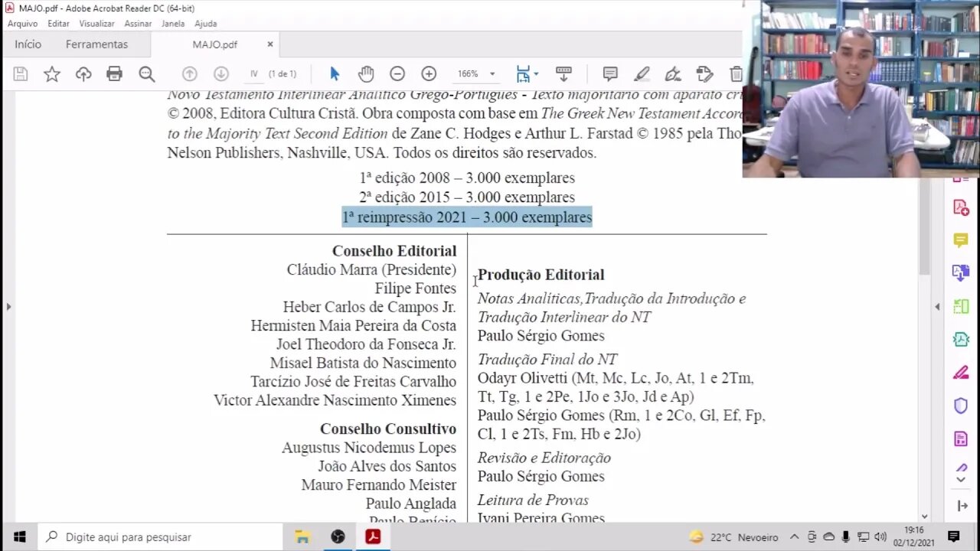Open yellow Comment tool in right sidebar

point(961,240)
